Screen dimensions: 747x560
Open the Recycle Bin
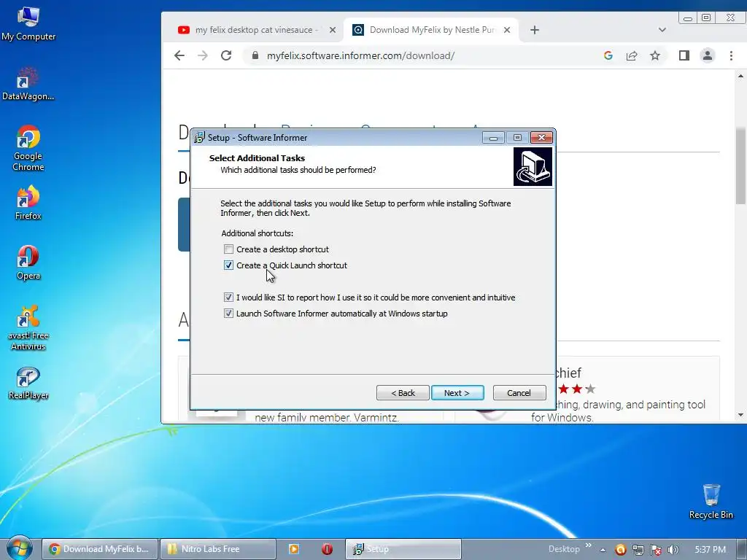pos(711,502)
